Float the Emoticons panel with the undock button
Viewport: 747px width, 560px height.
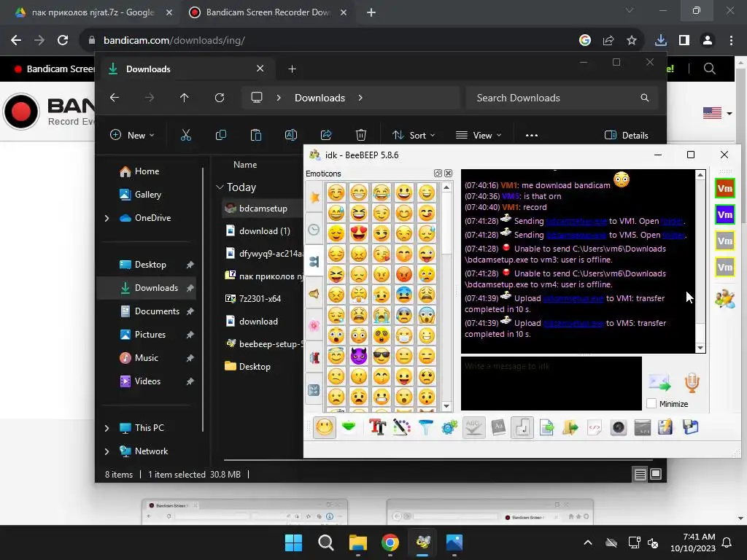438,174
